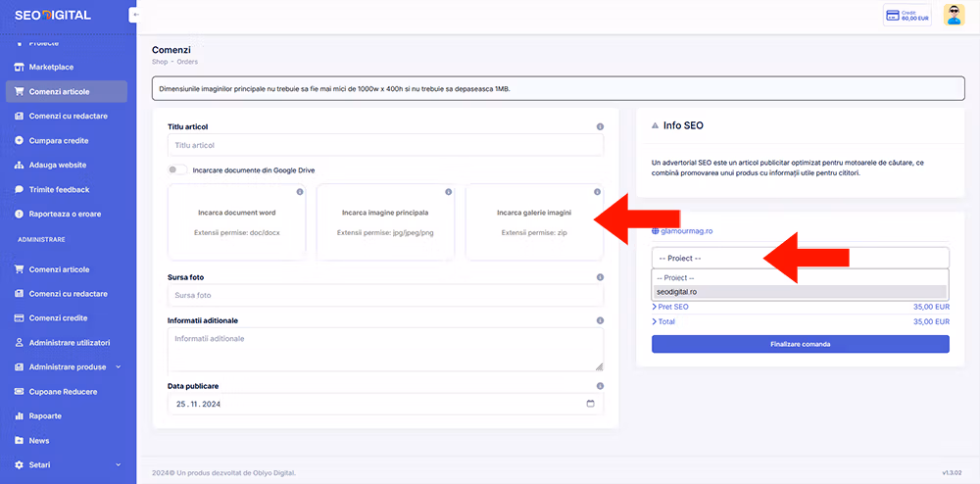
Task: Click the Incarca imagine principala upload area
Action: pos(385,222)
